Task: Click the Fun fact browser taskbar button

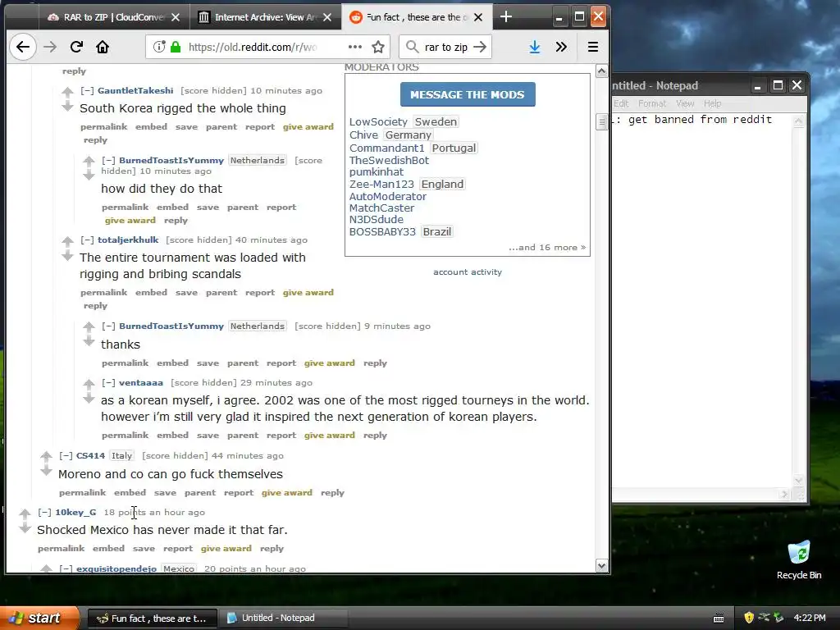Action: (x=152, y=618)
